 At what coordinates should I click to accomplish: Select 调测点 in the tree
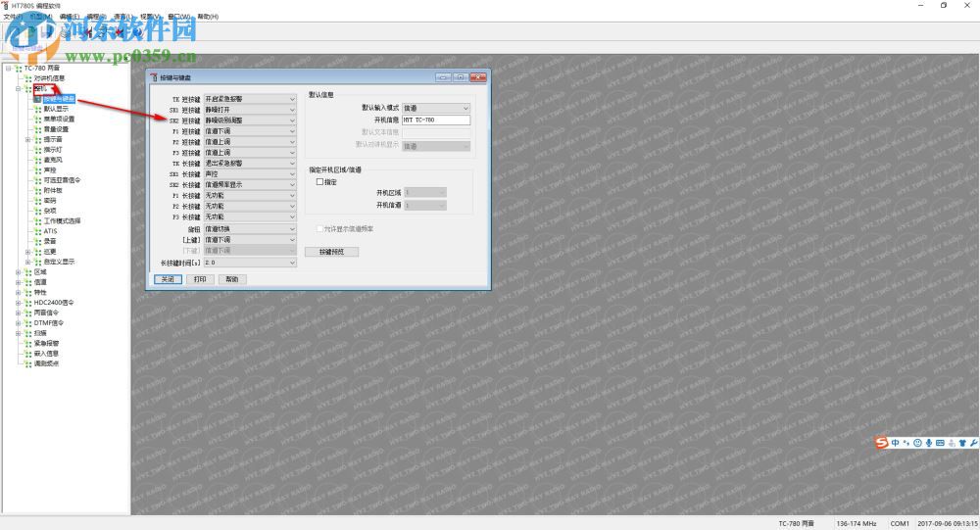click(x=46, y=363)
